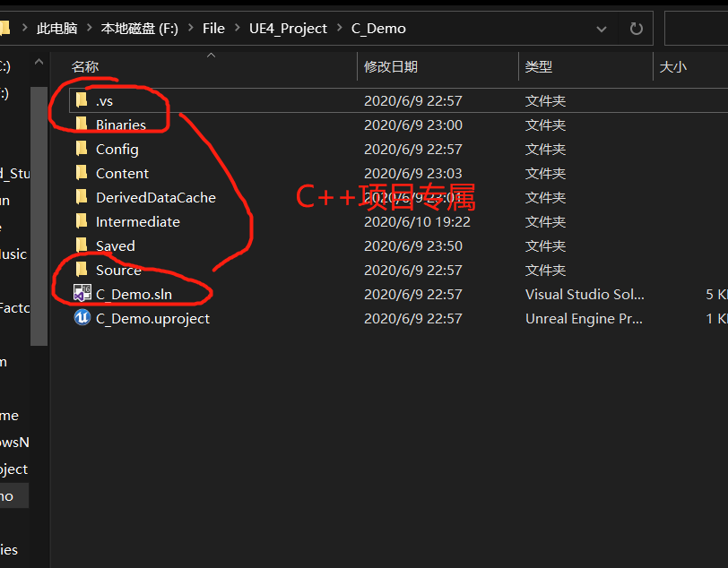The height and width of the screenshot is (568, 728).
Task: Select the Config folder name
Action: (x=117, y=150)
